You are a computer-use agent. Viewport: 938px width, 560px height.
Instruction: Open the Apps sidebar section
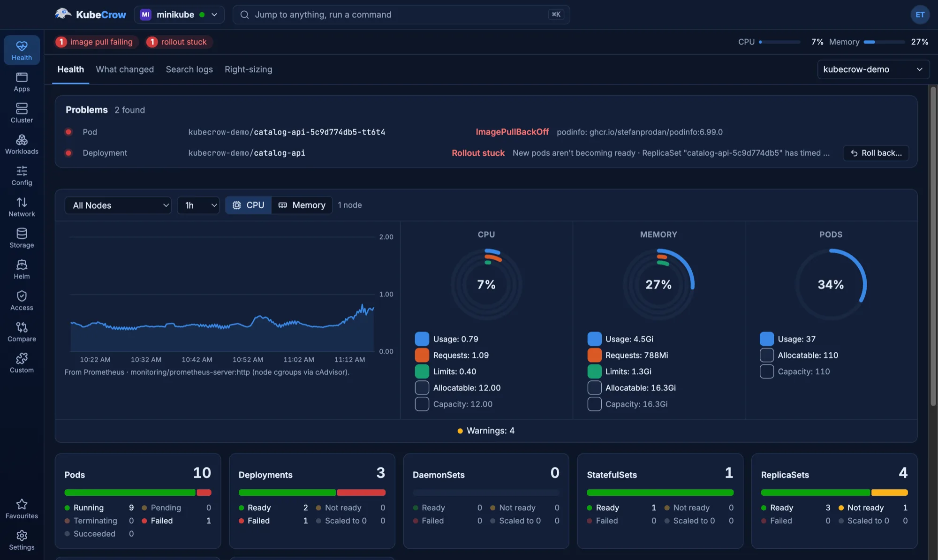click(22, 82)
